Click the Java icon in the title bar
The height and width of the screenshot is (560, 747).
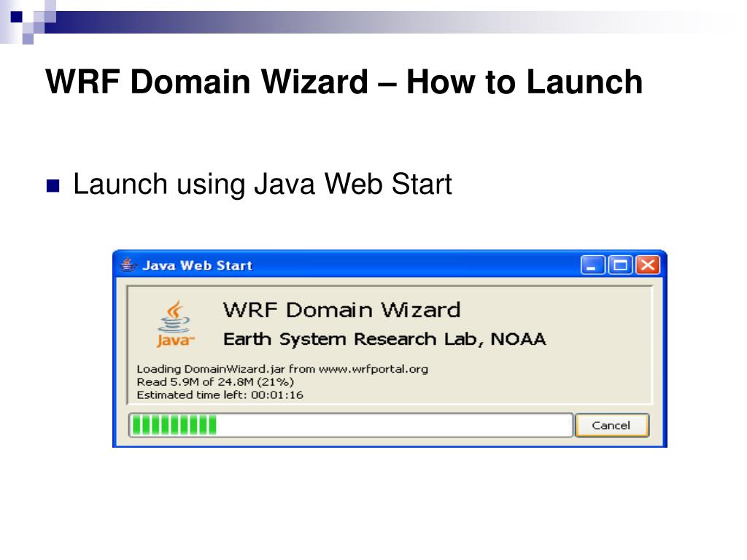pos(128,265)
